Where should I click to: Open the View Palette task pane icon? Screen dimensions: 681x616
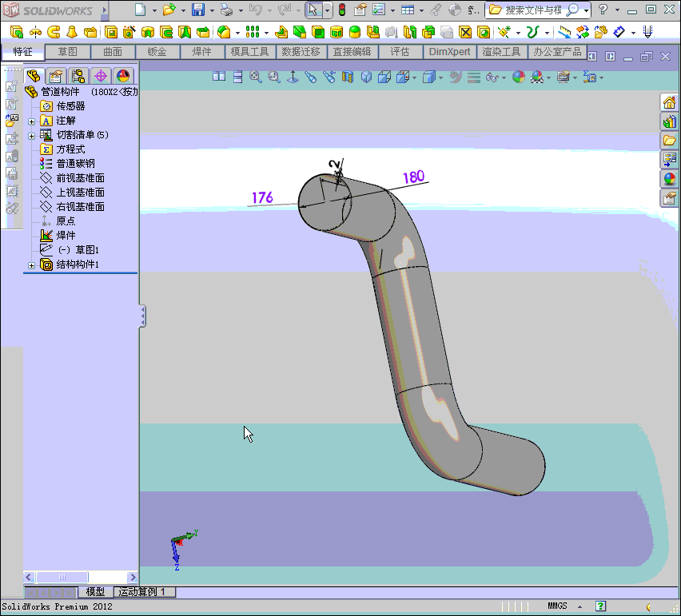pyautogui.click(x=669, y=159)
